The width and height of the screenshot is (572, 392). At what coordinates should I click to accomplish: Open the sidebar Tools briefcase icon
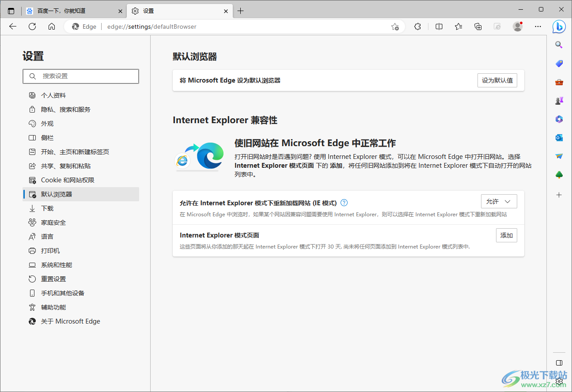click(559, 82)
